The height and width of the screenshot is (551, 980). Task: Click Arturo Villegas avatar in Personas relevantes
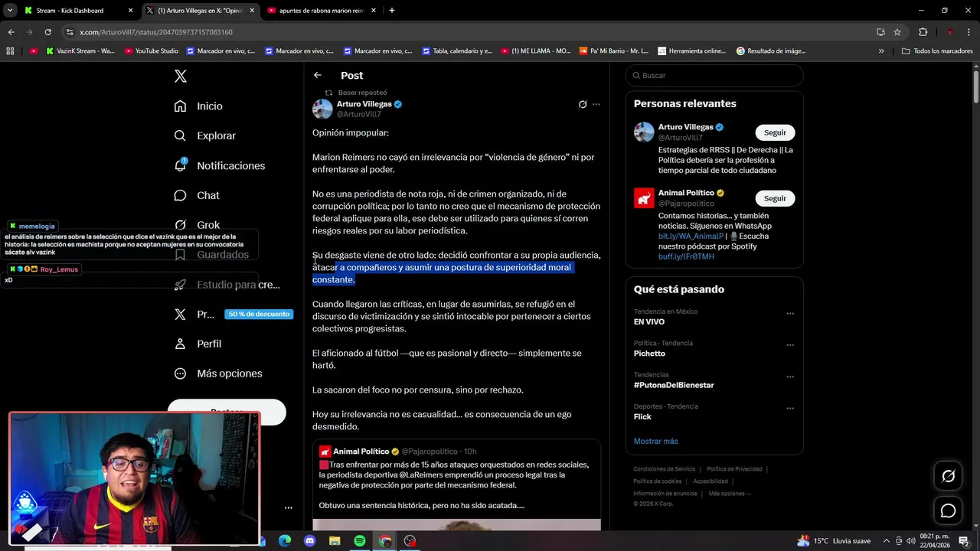(644, 132)
